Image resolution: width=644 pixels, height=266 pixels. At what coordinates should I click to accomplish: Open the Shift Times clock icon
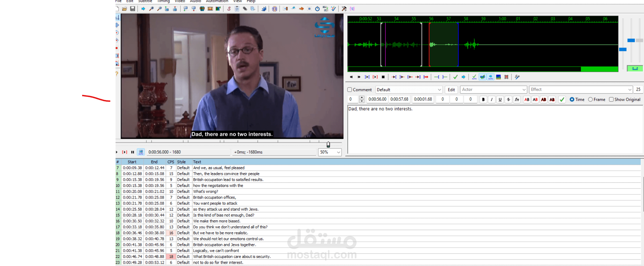pyautogui.click(x=317, y=9)
